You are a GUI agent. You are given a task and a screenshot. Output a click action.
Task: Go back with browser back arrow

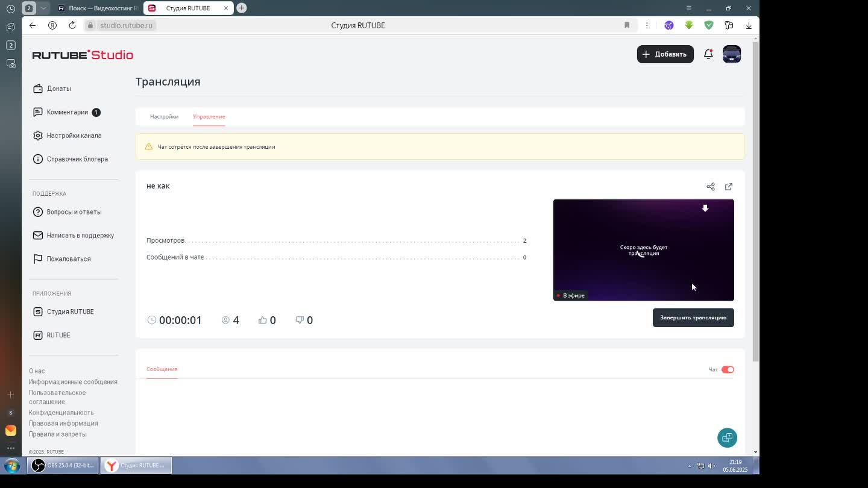tap(33, 25)
